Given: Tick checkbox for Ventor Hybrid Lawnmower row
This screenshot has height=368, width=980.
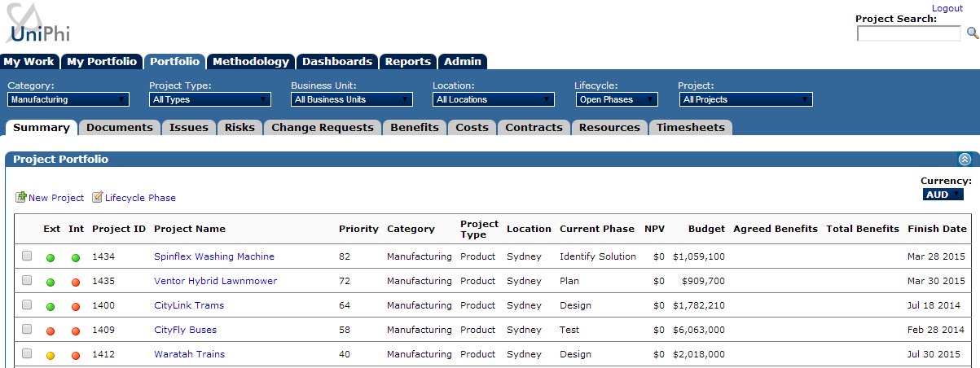Looking at the screenshot, I should 27,281.
